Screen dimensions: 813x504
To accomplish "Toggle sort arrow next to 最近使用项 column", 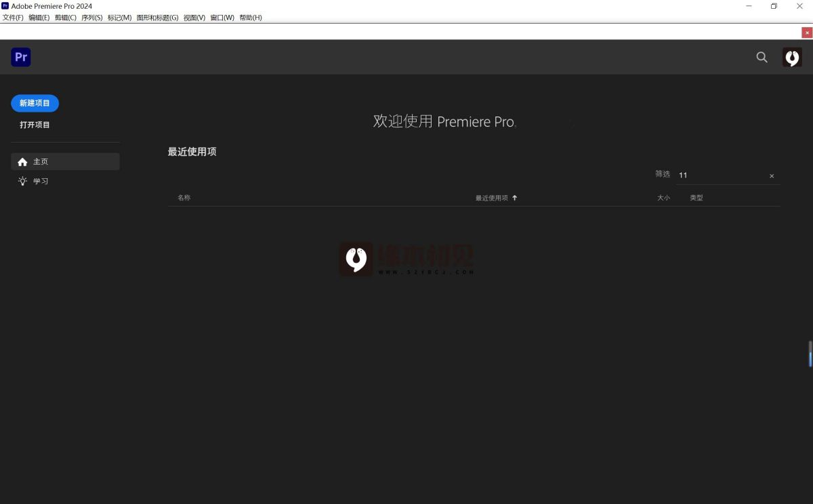I will 515,198.
